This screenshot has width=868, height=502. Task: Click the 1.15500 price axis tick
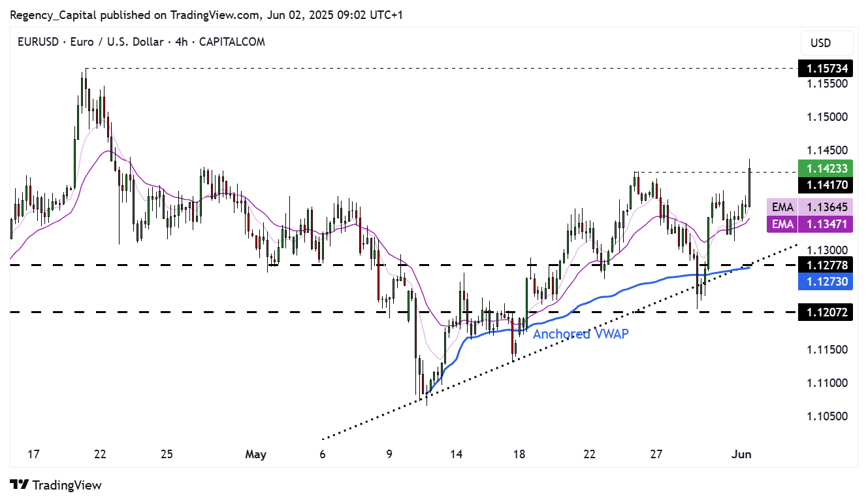(827, 84)
